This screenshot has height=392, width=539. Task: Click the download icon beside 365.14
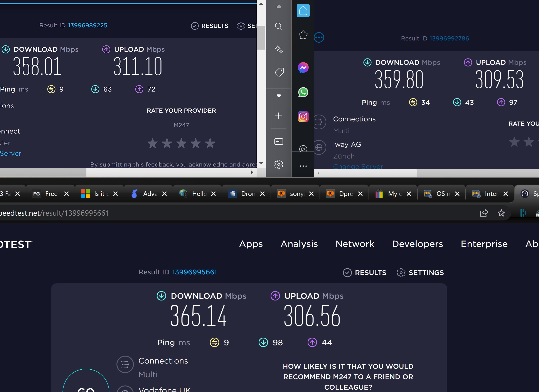(x=161, y=296)
